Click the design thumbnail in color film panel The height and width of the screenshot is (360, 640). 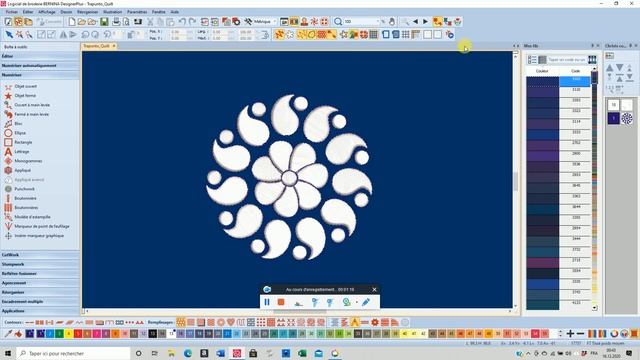point(627,118)
